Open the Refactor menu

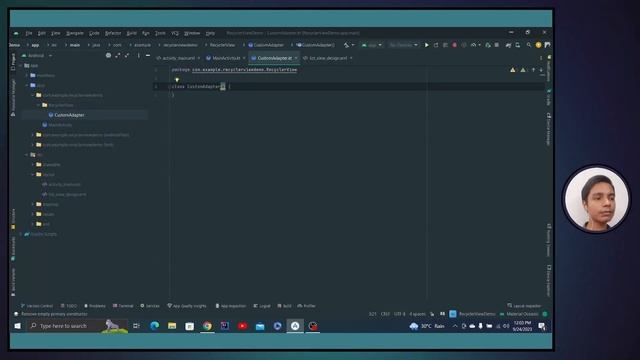tap(113, 33)
